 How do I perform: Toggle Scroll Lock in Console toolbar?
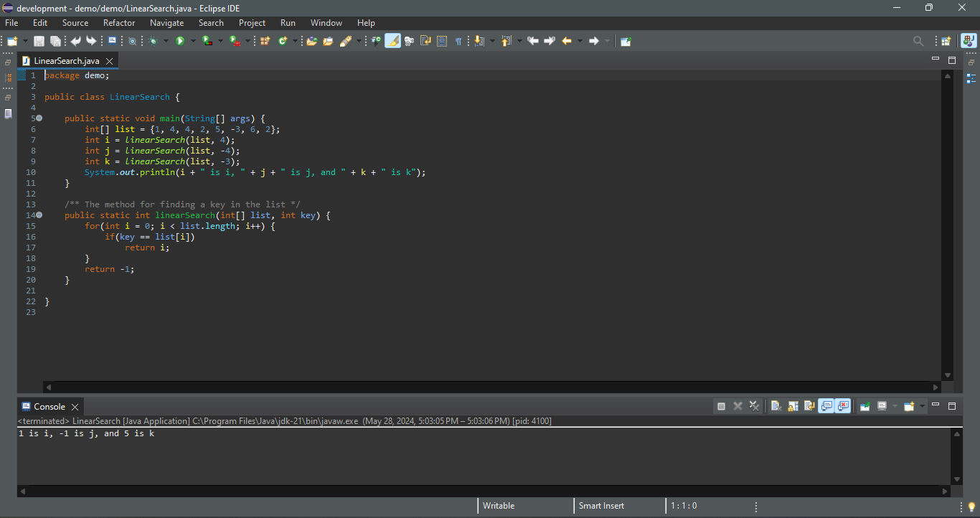(793, 406)
